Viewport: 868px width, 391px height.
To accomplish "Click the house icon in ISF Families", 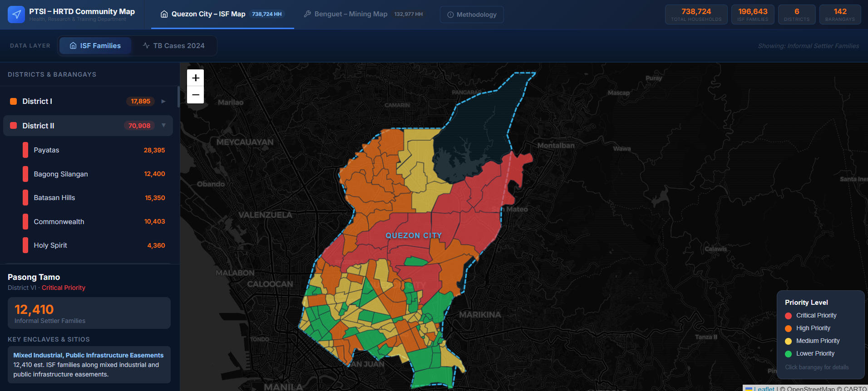I will pyautogui.click(x=73, y=46).
